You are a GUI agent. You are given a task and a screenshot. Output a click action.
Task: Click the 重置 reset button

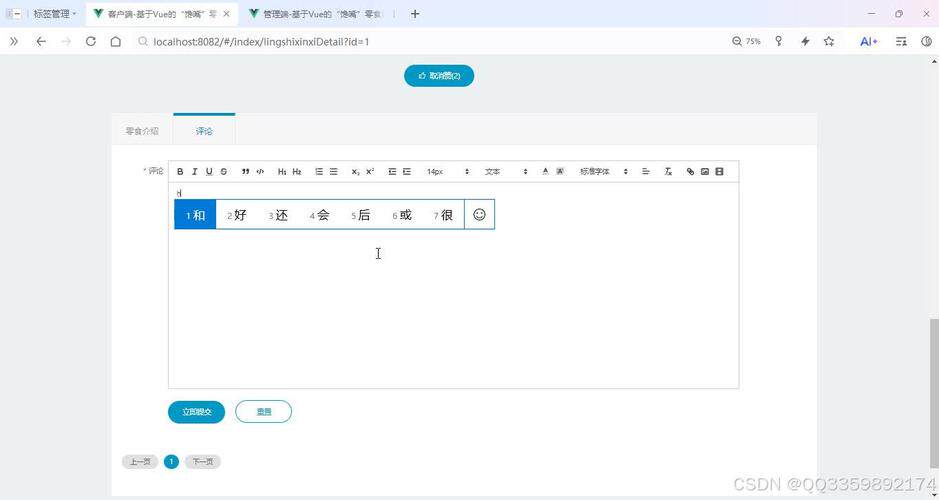263,412
